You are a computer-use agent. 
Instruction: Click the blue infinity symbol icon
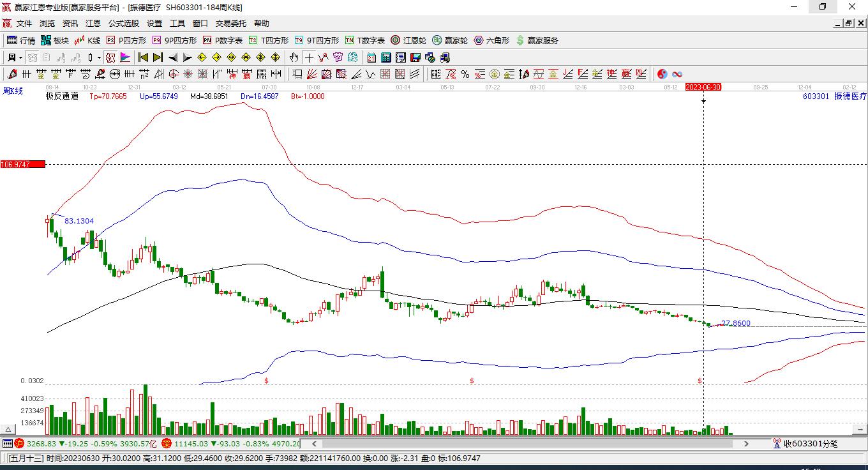(x=677, y=74)
